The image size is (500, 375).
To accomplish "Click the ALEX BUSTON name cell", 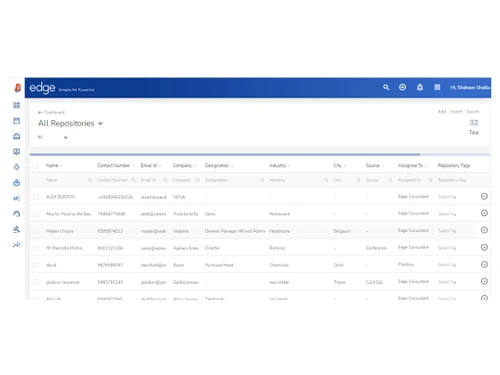I will 60,197.
